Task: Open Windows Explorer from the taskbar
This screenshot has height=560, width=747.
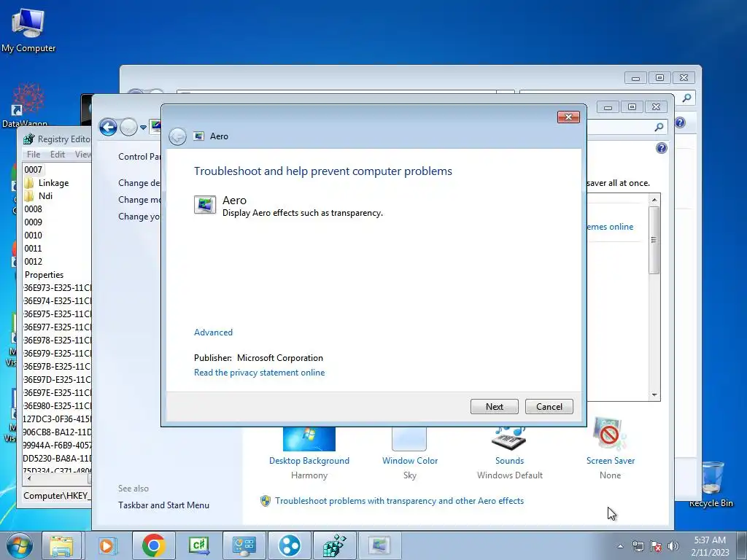Action: [x=61, y=545]
